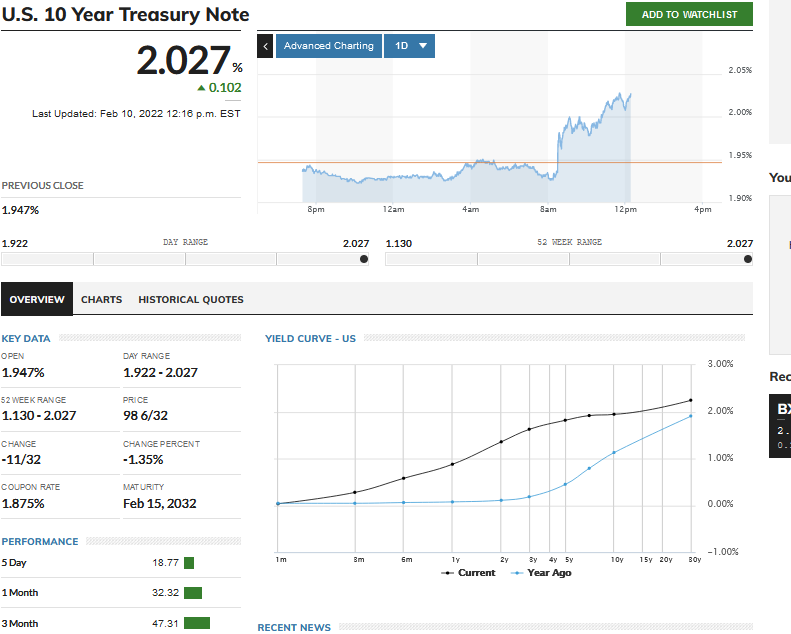Click the 12pm label on intraday chart

(x=626, y=209)
